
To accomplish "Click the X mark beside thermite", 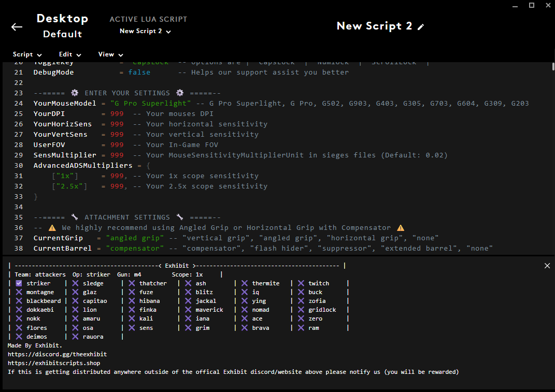I will 245,283.
